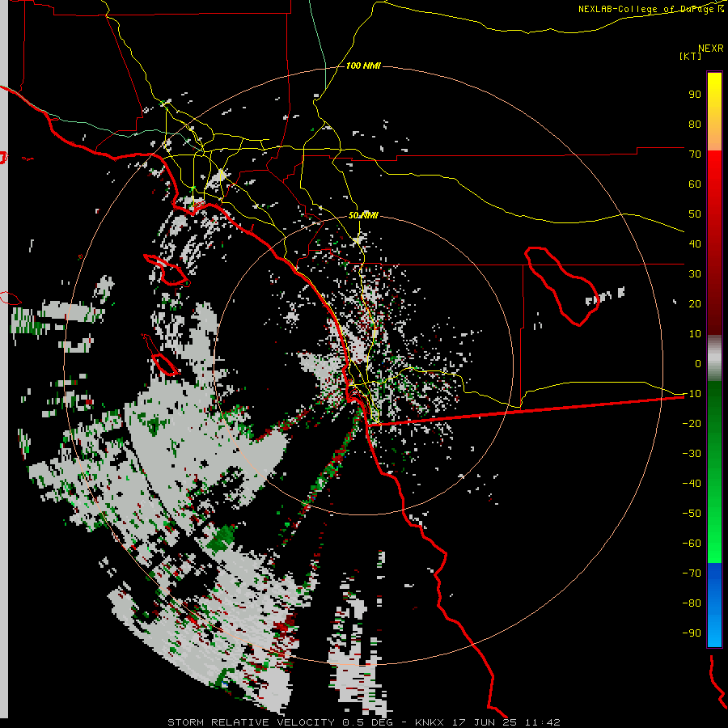The image size is (728, 728).
Task: Select the 0 value on velocity scale
Action: pyautogui.click(x=698, y=364)
